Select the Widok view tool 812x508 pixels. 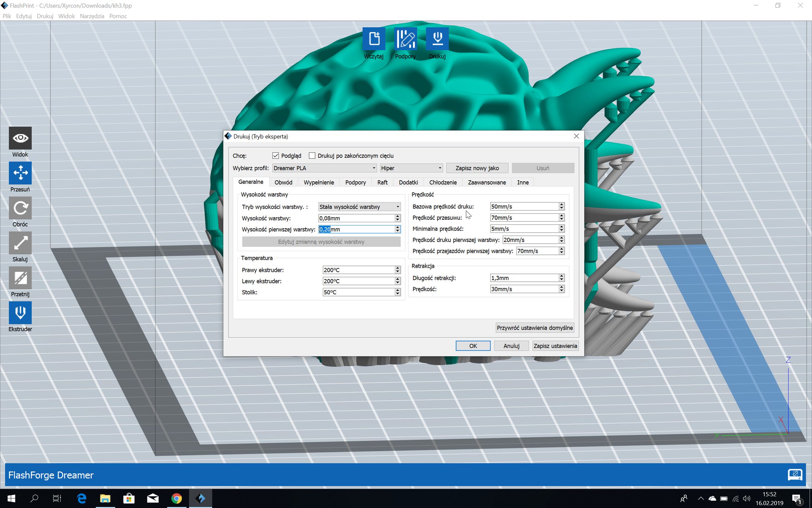click(20, 138)
